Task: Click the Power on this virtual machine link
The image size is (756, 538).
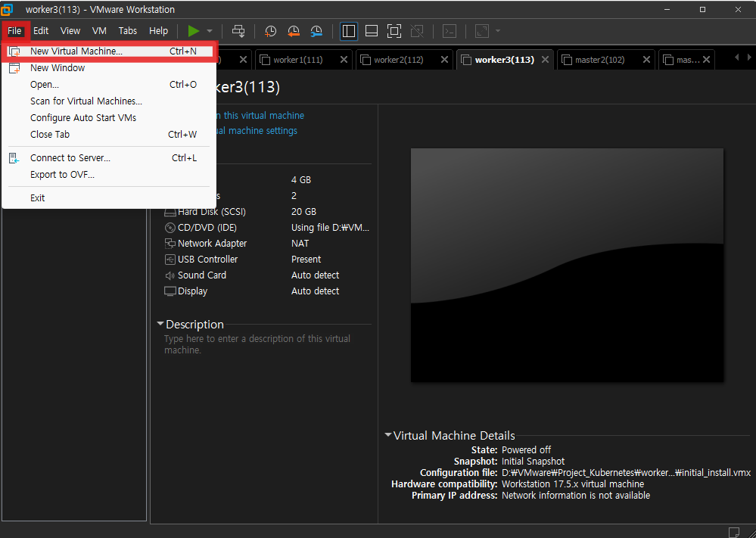Action: pos(260,116)
